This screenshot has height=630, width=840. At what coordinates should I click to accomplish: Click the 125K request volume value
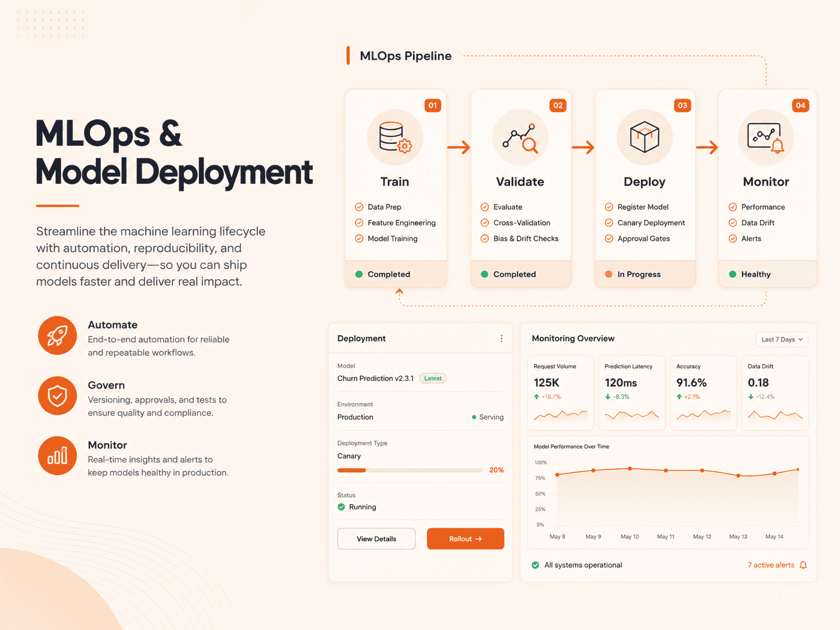point(546,383)
